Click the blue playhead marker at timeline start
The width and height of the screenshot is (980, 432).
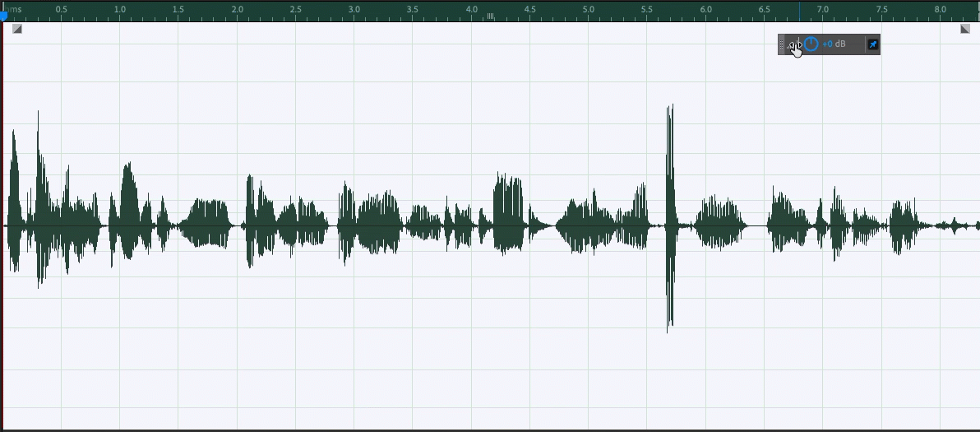pos(3,15)
